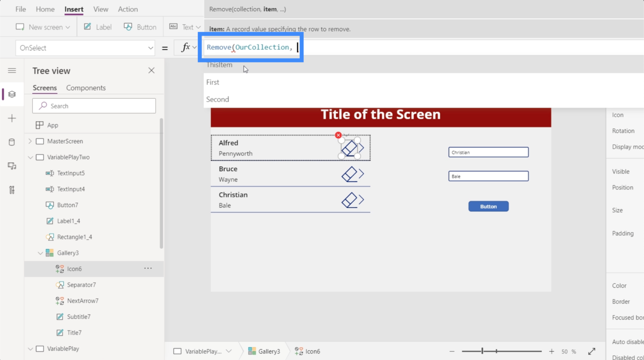Select TextInput5 in the tree
The width and height of the screenshot is (644, 360).
pos(71,173)
